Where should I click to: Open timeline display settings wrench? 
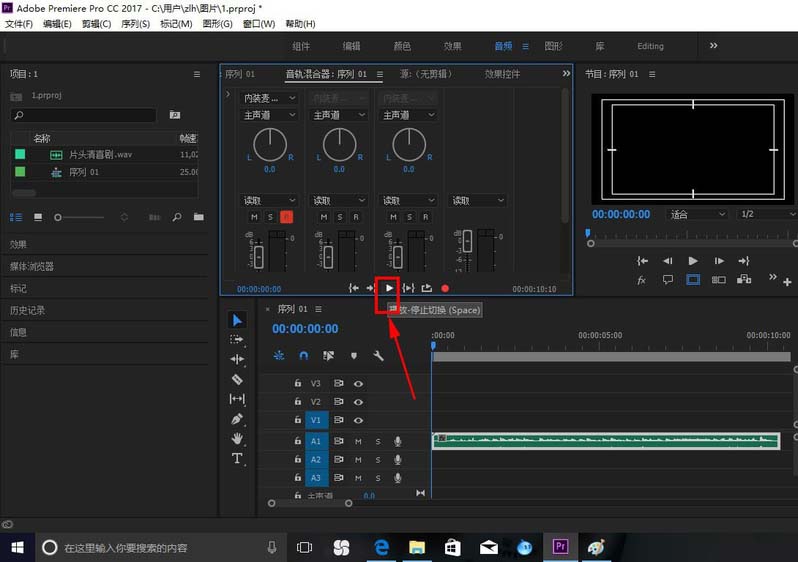pyautogui.click(x=378, y=355)
